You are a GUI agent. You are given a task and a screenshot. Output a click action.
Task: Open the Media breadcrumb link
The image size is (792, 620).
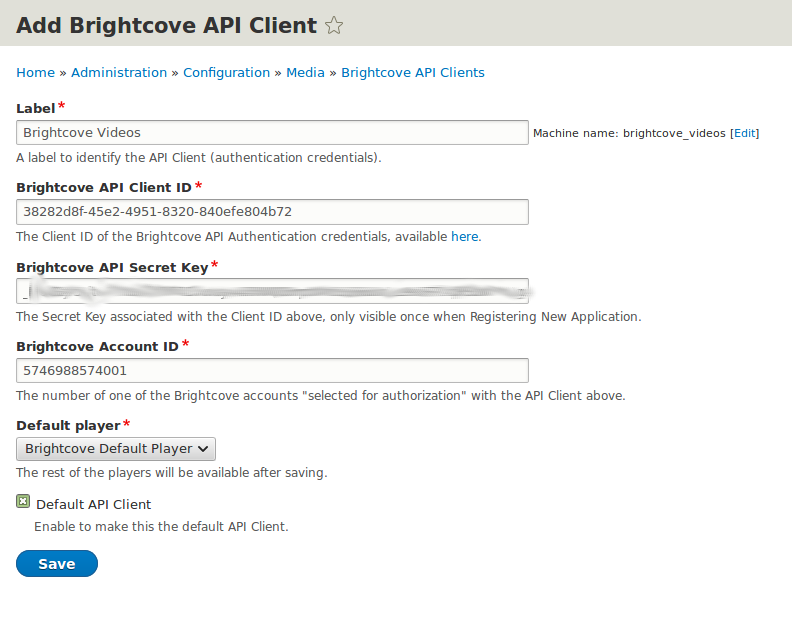305,72
